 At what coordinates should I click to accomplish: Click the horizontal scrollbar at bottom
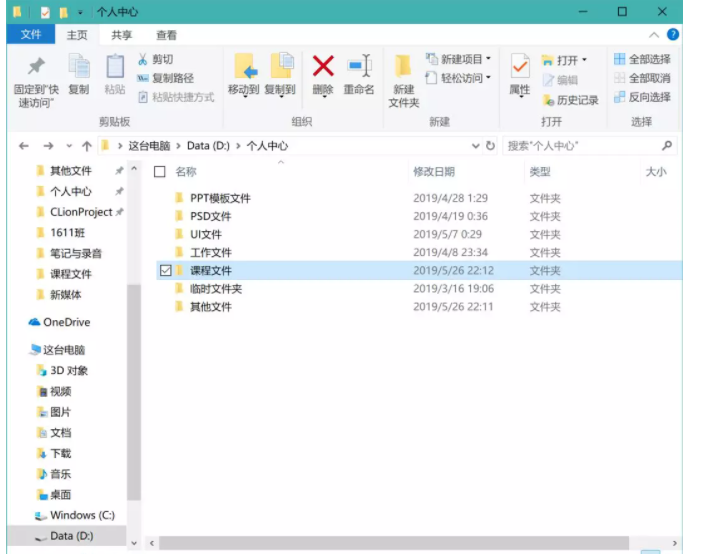click(394, 543)
